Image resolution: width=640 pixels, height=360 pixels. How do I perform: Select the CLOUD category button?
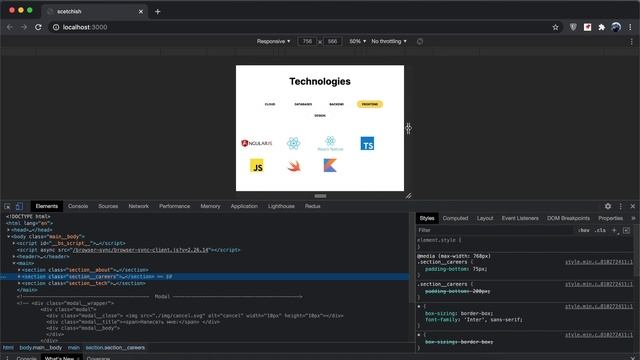270,104
